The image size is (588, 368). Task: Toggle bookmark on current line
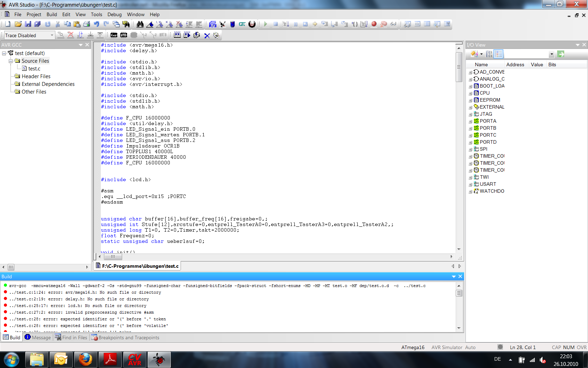click(x=150, y=24)
